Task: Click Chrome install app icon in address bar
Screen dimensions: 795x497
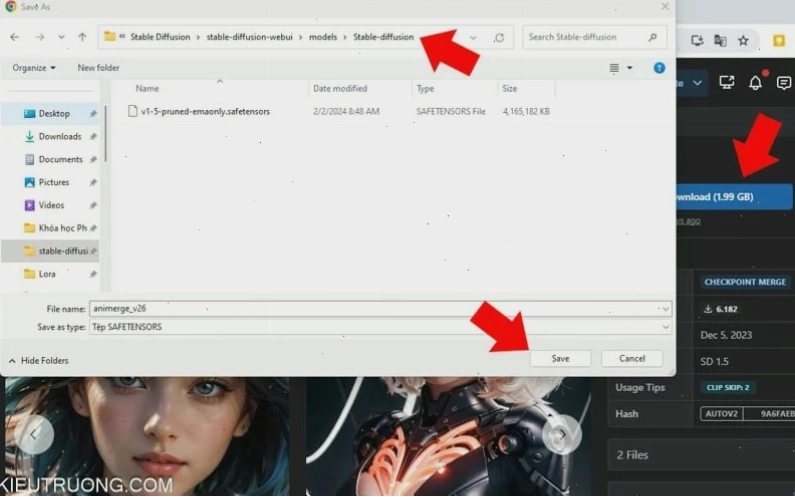Action: [x=697, y=41]
